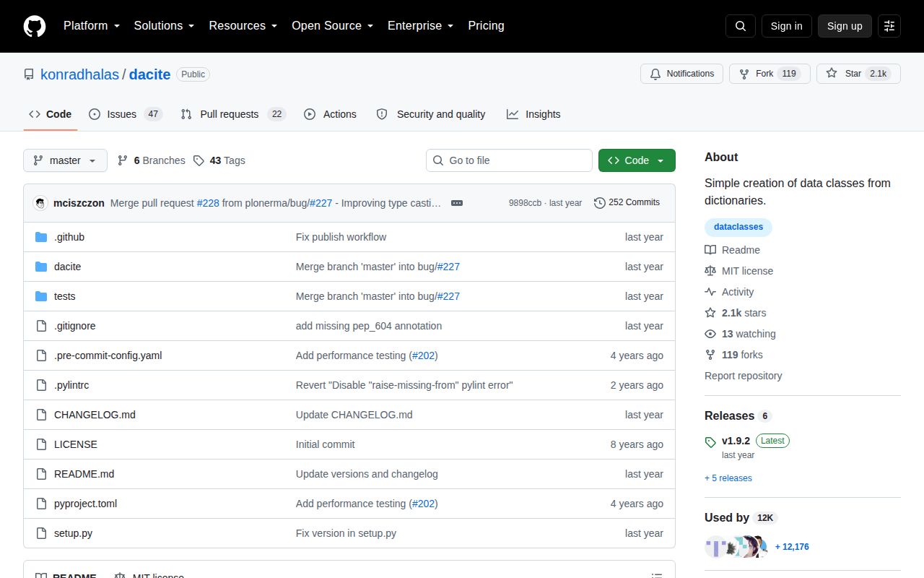This screenshot has height=578, width=924.
Task: Click the Sign up button
Action: click(x=845, y=26)
